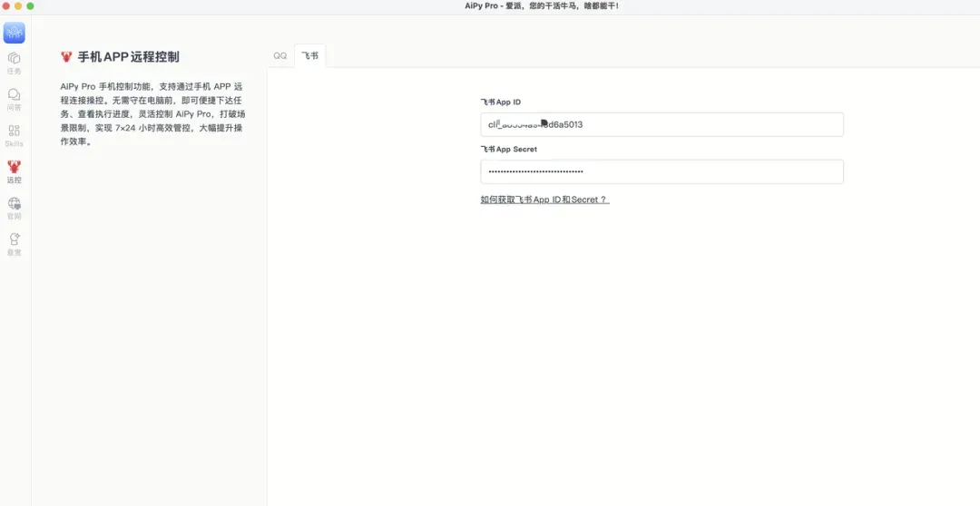The width and height of the screenshot is (980, 506).
Task: Minimize the window with the yellow button
Action: pyautogui.click(x=18, y=6)
